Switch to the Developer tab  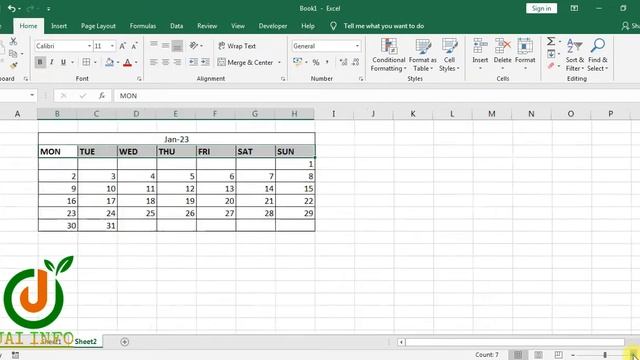[x=273, y=26]
